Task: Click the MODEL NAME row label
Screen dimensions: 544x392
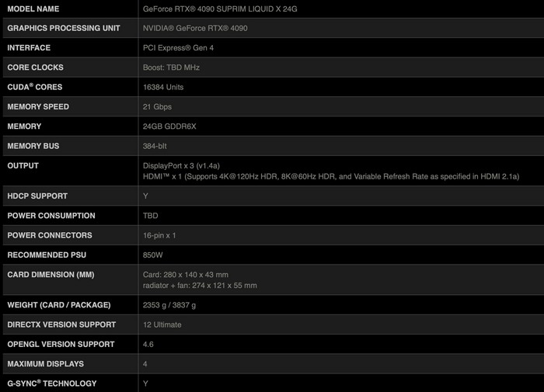Action: click(35, 9)
